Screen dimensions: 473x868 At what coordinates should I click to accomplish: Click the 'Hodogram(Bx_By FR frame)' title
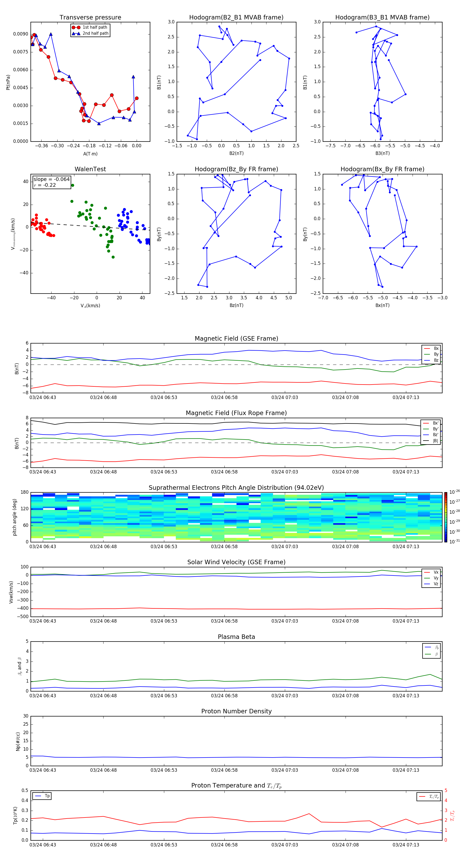click(382, 169)
